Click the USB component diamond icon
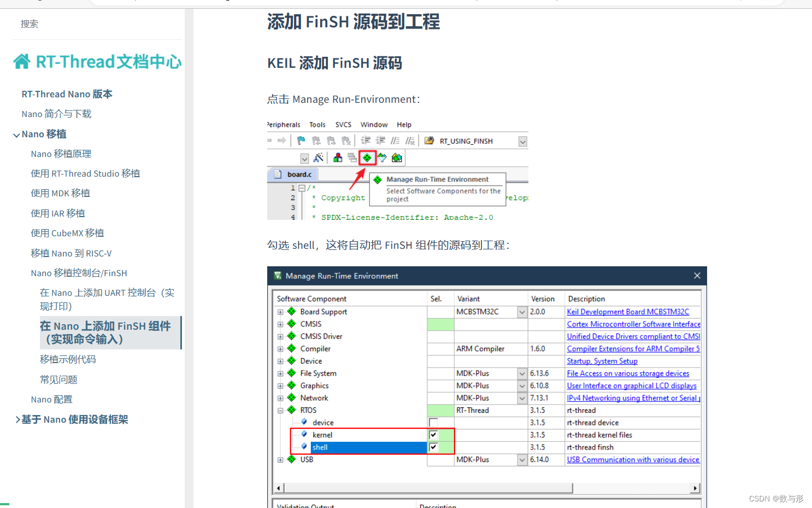The height and width of the screenshot is (508, 812). coord(292,459)
